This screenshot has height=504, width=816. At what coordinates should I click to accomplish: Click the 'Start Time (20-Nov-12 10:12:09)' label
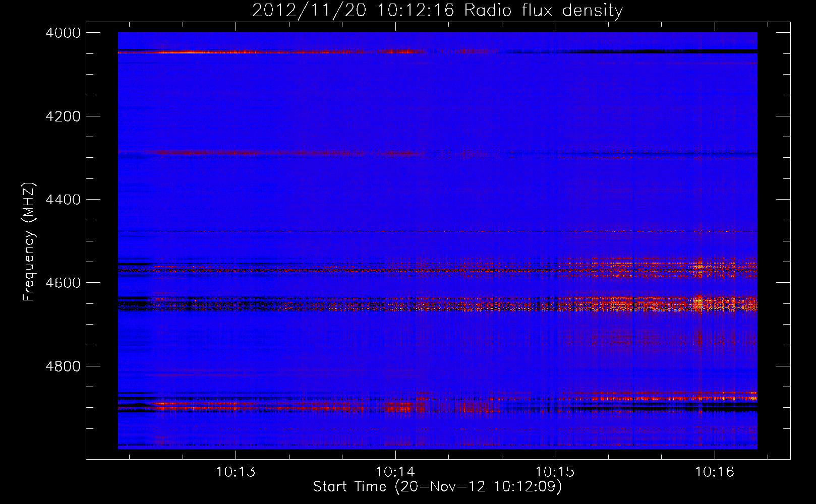tap(437, 487)
